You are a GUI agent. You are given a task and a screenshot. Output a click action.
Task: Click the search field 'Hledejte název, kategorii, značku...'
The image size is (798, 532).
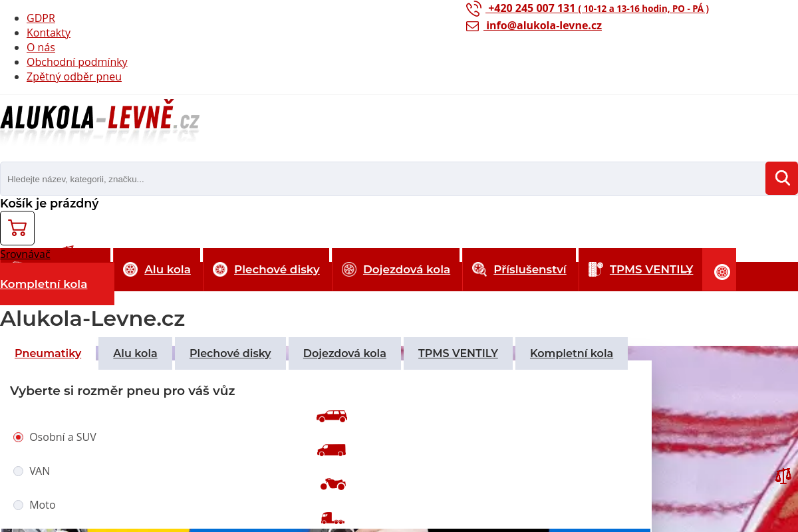pyautogui.click(x=382, y=179)
